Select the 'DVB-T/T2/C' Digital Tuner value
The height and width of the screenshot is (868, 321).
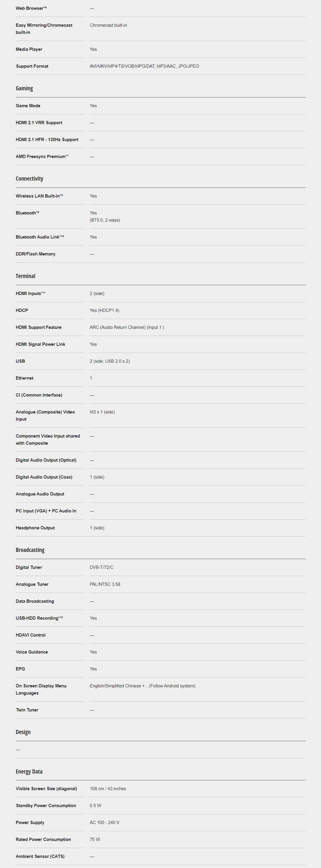pyautogui.click(x=101, y=567)
